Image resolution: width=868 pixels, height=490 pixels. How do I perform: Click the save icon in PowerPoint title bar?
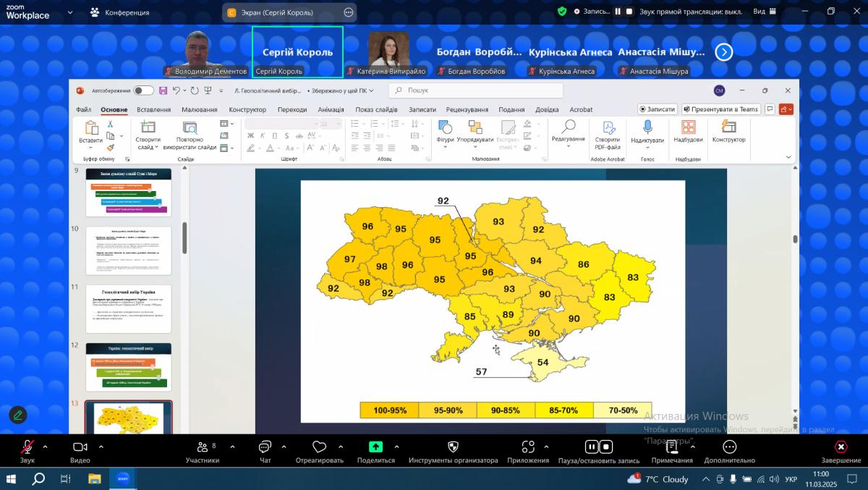pos(163,90)
